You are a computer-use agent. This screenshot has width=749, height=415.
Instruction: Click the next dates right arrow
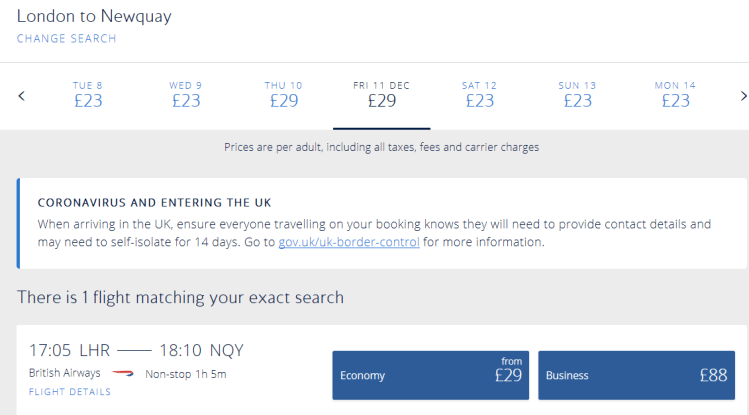[x=742, y=96]
